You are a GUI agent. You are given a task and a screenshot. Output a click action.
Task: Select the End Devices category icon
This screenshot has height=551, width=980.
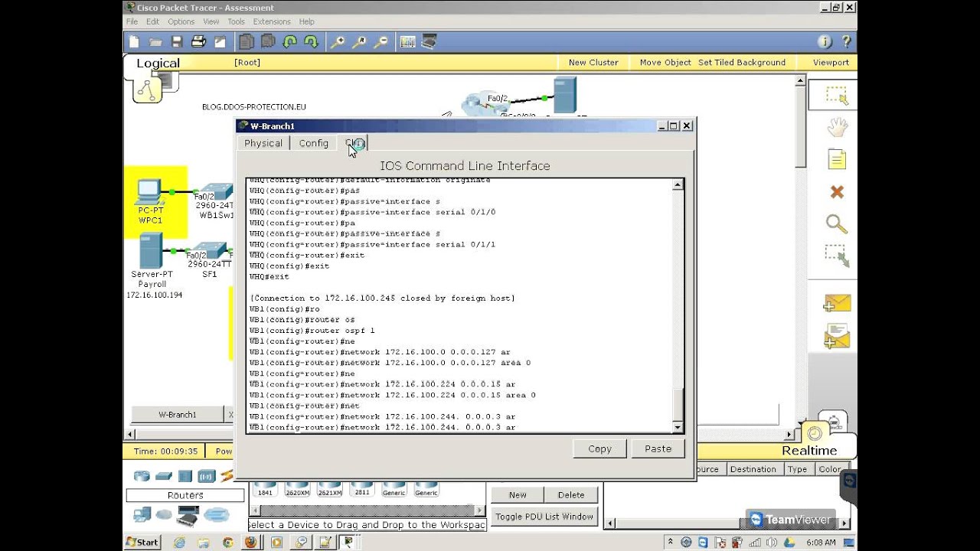(142, 515)
